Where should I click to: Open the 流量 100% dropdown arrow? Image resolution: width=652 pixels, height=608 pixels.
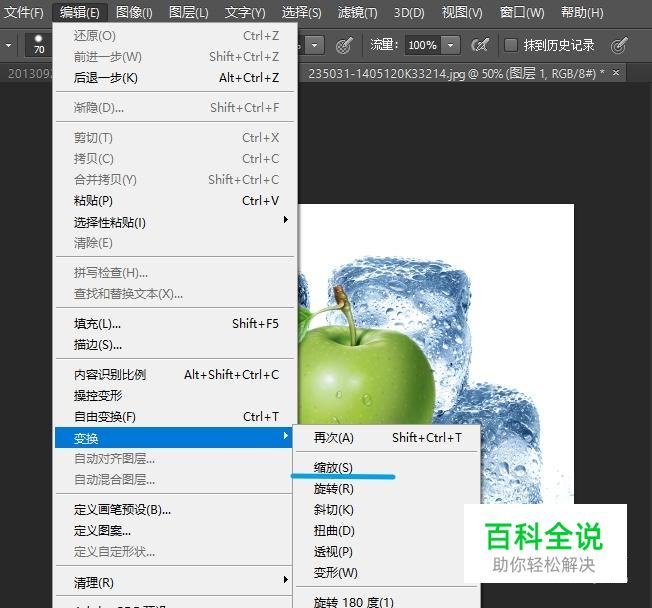pyautogui.click(x=450, y=45)
